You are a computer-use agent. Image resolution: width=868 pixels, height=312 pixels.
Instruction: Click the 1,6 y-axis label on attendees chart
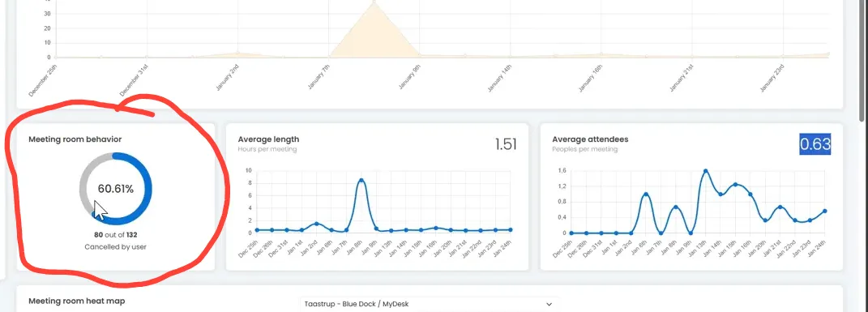point(562,171)
